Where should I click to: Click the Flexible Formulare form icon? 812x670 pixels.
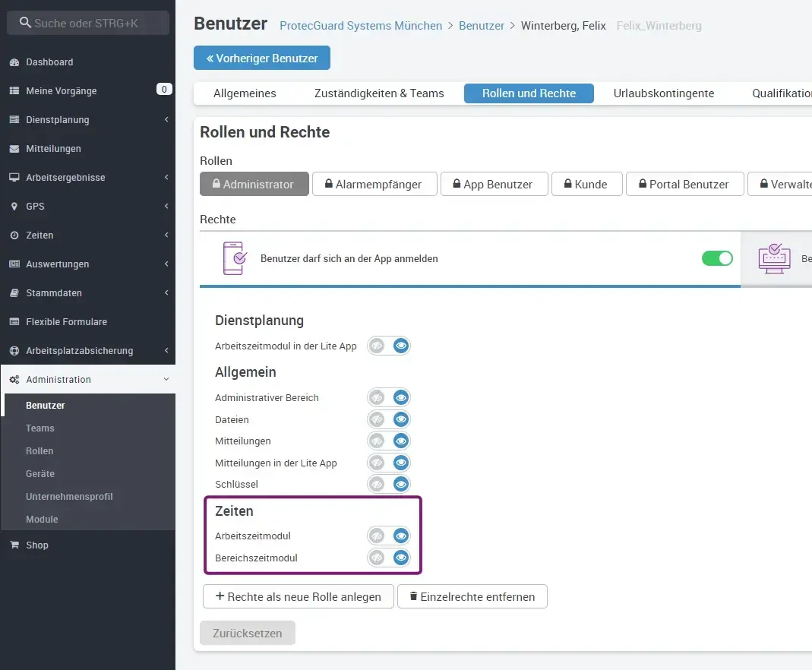click(x=14, y=322)
